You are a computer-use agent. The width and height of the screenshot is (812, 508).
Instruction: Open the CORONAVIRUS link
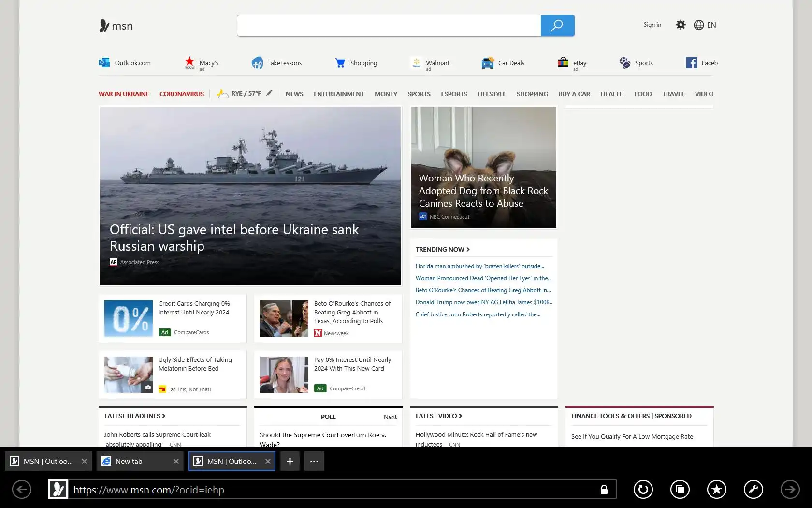pyautogui.click(x=182, y=94)
